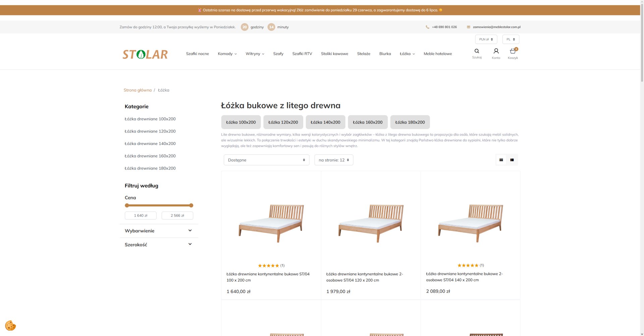Click the minimum price slider handle
Viewport: 644px width, 336px height.
[x=127, y=205]
